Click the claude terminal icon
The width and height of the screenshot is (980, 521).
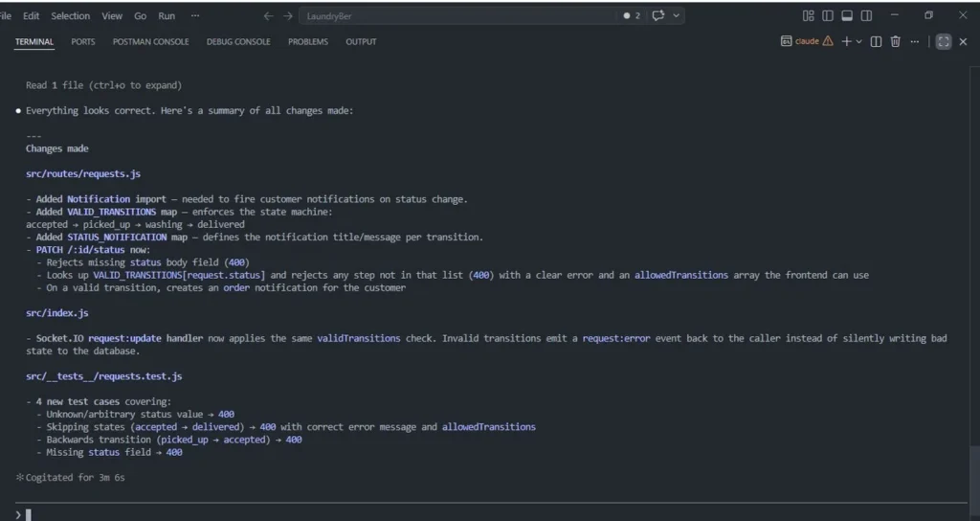click(x=787, y=41)
